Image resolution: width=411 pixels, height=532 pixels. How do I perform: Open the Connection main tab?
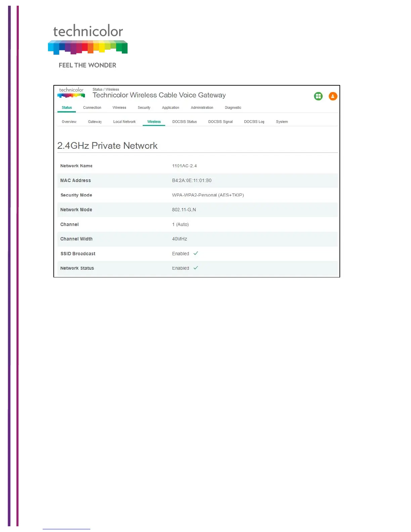(92, 107)
